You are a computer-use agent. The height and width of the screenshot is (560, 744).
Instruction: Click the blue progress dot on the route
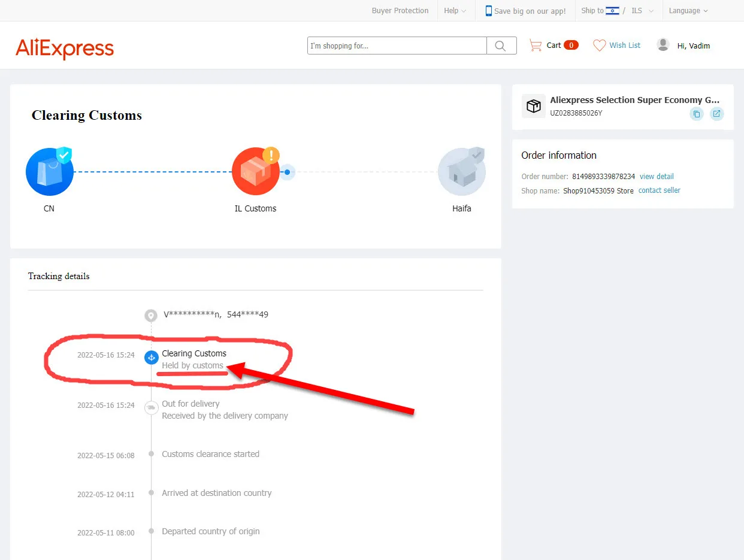288,172
